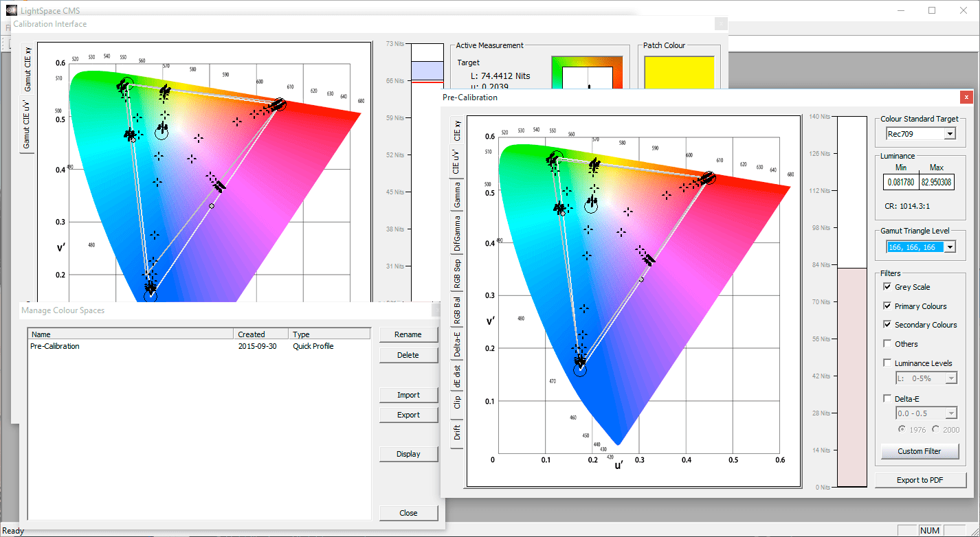The image size is (980, 537).
Task: Sort by the Type column header
Action: pos(330,334)
